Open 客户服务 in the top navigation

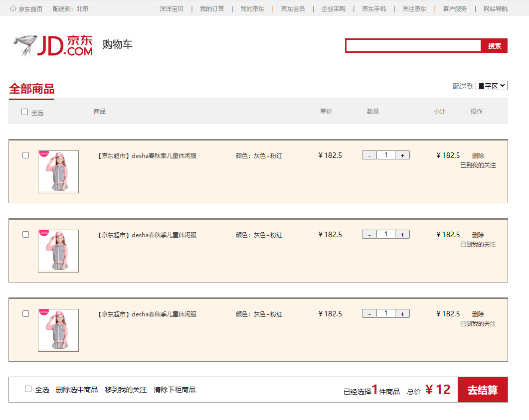455,9
